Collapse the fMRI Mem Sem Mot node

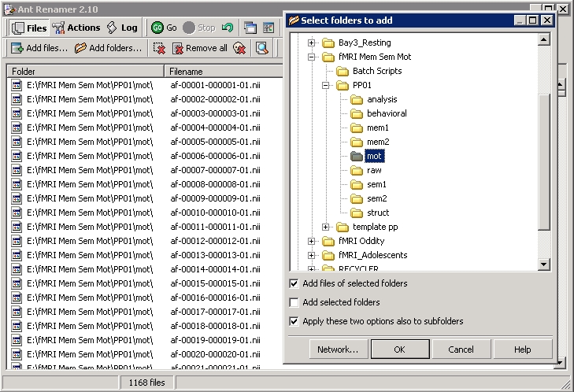(311, 57)
